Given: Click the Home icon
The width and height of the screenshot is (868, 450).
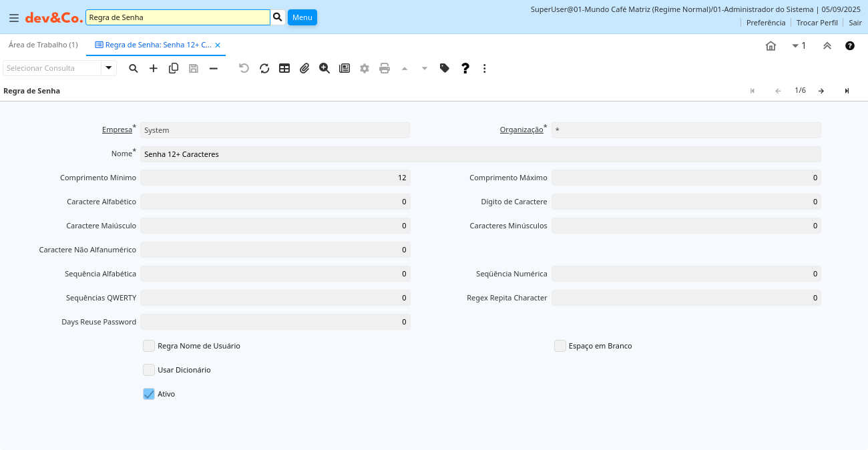Looking at the screenshot, I should click(x=771, y=45).
